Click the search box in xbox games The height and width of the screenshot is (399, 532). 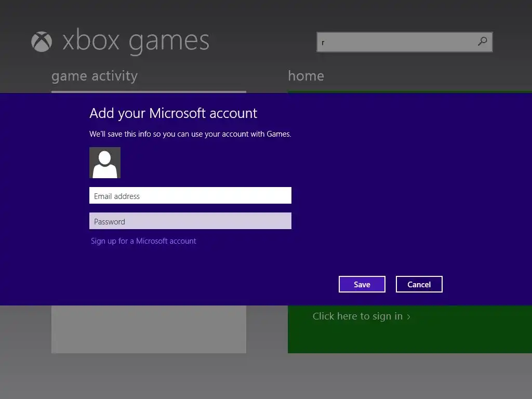click(404, 42)
